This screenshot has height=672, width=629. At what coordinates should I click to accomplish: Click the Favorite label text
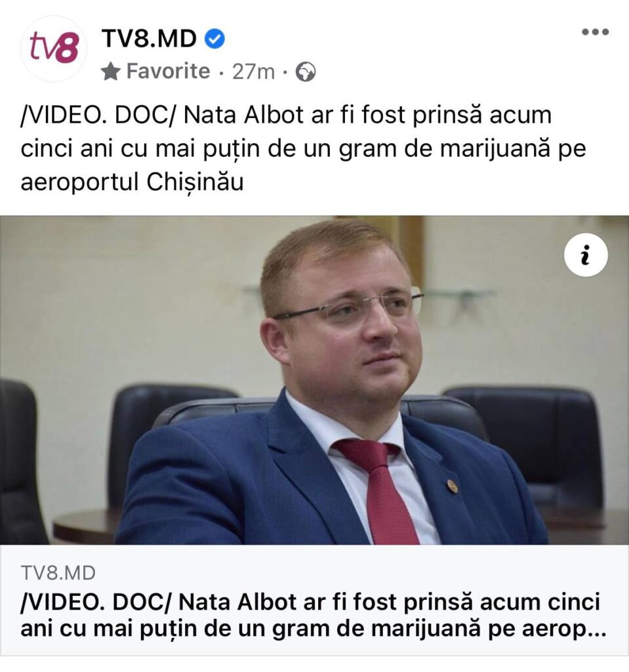(x=168, y=71)
